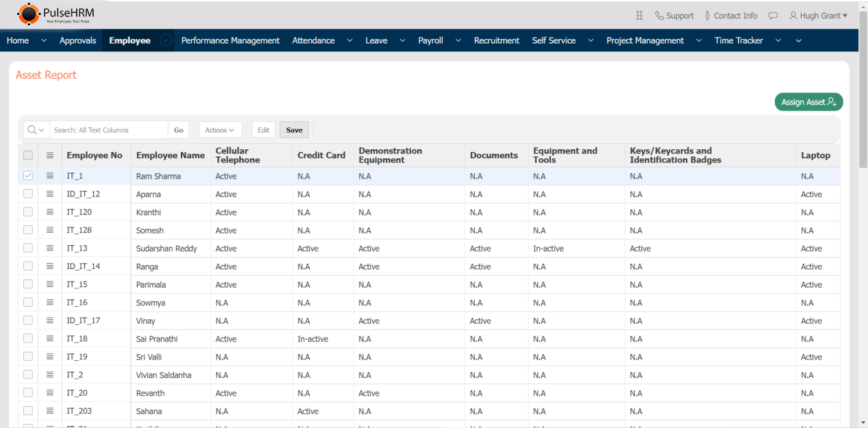The height and width of the screenshot is (428, 868).
Task: Open the chat message icon
Action: (x=773, y=16)
